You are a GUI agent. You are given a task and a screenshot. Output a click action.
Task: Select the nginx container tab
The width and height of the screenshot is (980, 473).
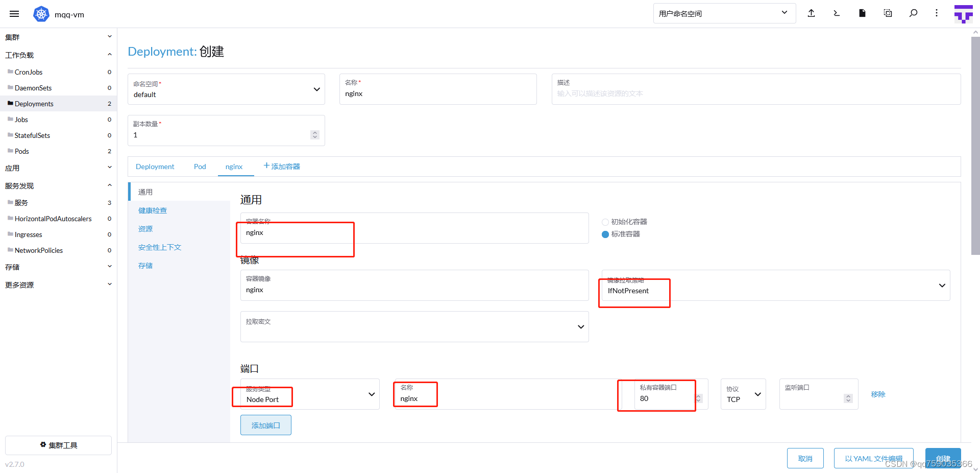(x=234, y=167)
